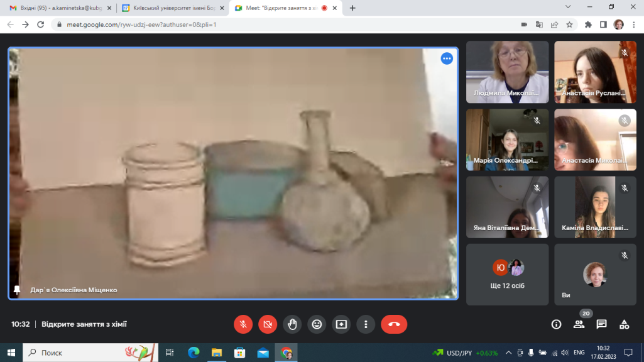Open the Windows notification center
Viewport: 644px width, 362px height.
tap(628, 353)
